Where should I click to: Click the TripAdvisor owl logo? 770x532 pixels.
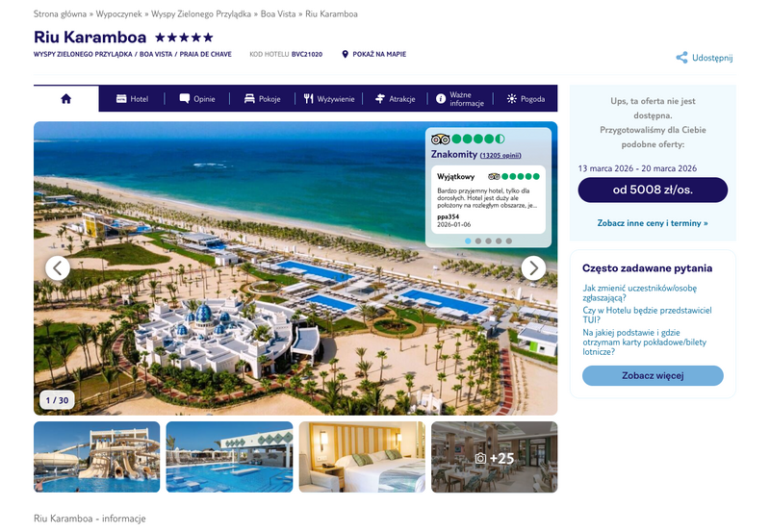tap(440, 139)
